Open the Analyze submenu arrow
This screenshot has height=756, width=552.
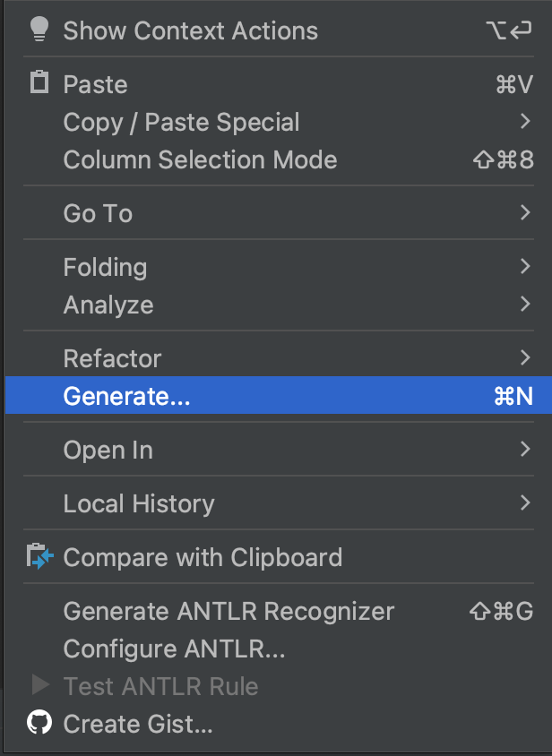pyautogui.click(x=525, y=304)
